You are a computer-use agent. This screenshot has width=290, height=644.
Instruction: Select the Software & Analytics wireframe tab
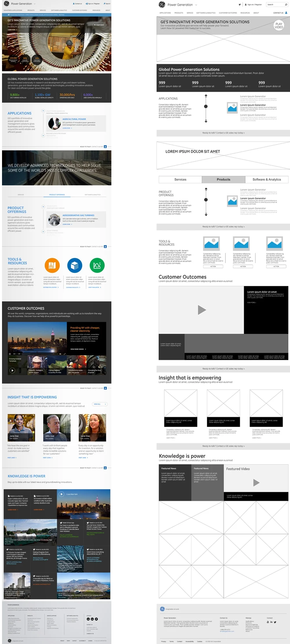coord(267,180)
